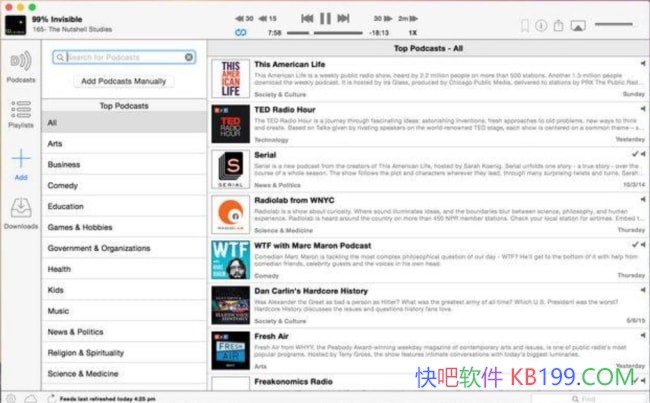The height and width of the screenshot is (403, 650).
Task: Open the Serial podcast artwork thumbnail
Action: [x=230, y=169]
